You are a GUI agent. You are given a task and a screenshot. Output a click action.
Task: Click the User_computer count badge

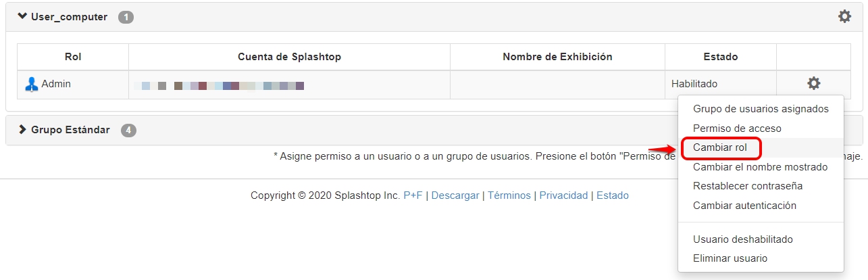[126, 17]
